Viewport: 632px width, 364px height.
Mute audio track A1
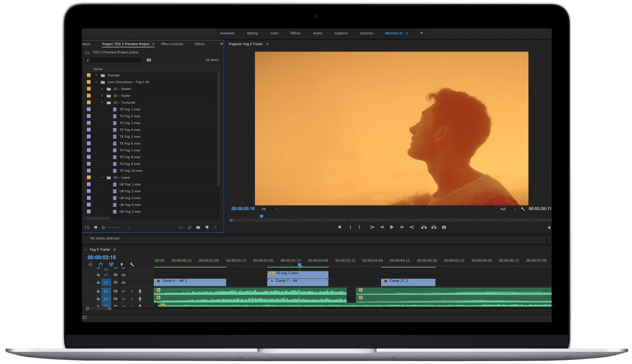pos(123,291)
